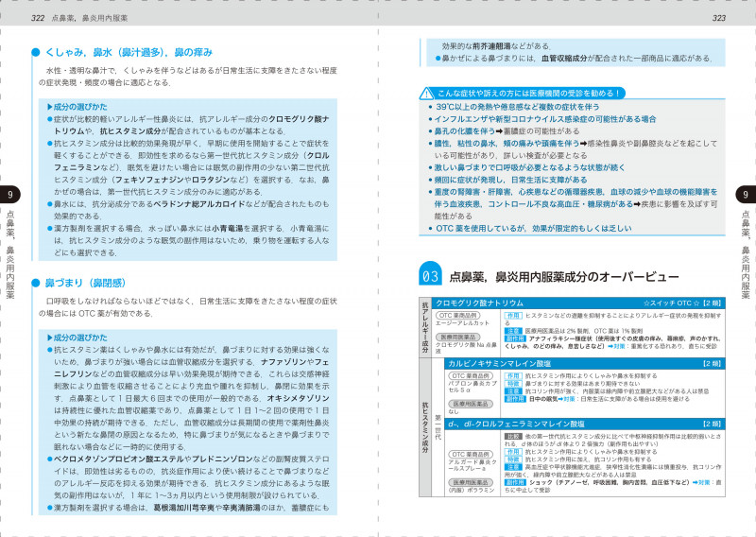Image resolution: width=756 pixels, height=537 pixels.
Task: Click 医療用医薬品 tag above （内服）ポララミン
Action: coord(470,482)
